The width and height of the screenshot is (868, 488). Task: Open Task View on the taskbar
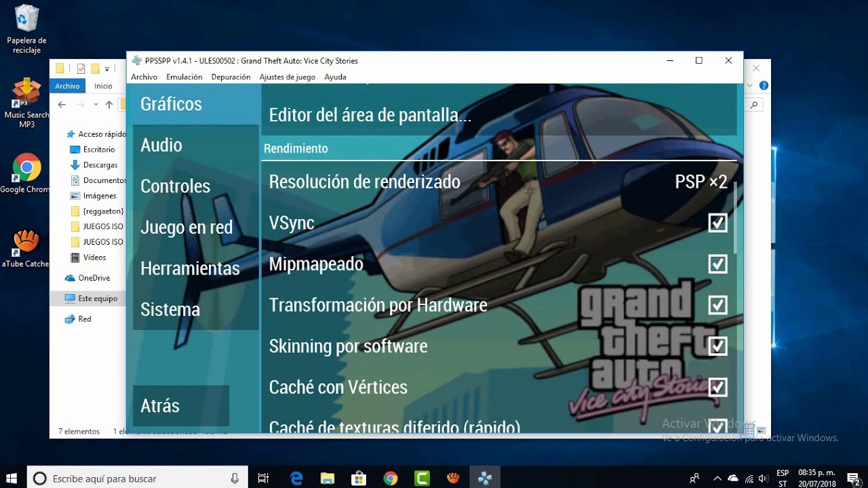click(264, 478)
